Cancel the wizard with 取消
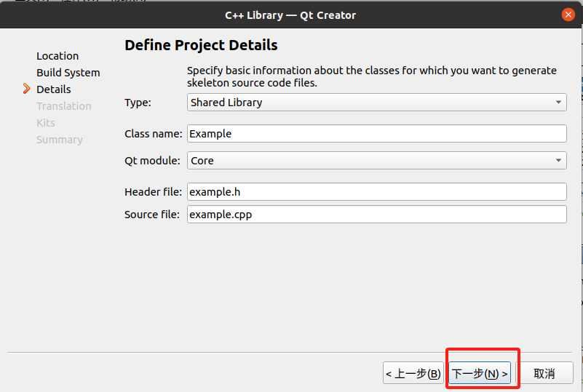 [x=544, y=373]
